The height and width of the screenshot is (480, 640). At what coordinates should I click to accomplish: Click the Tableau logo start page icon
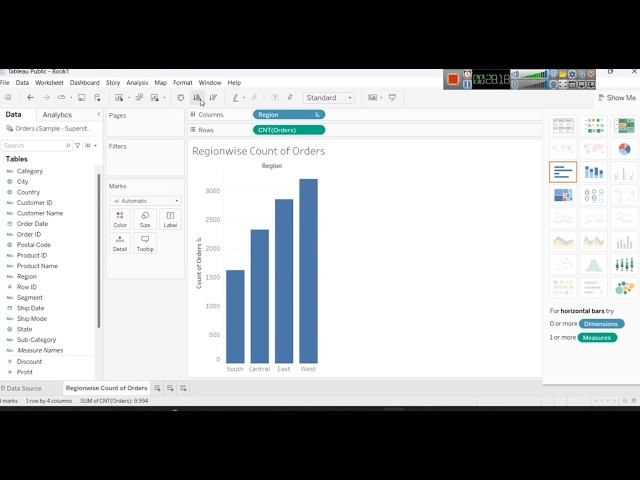tap(8, 98)
